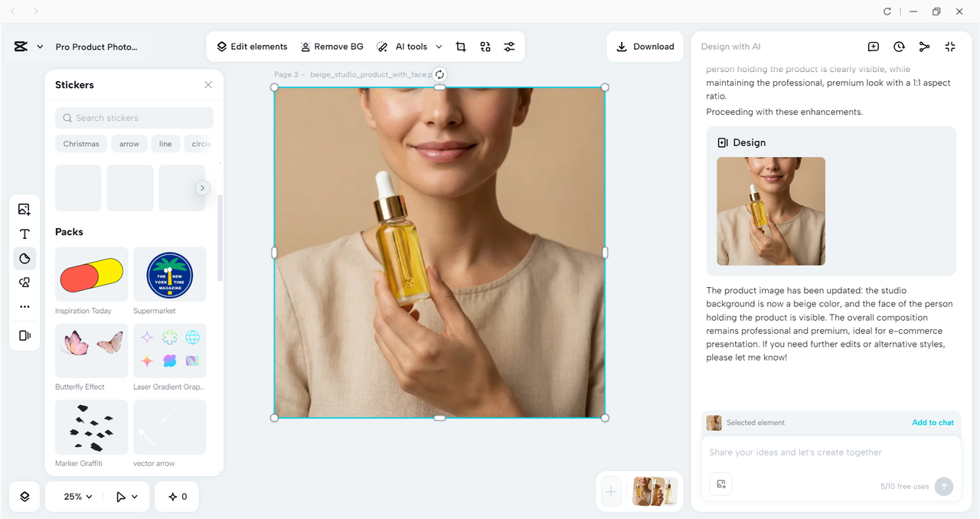Click the Add to chat link
980x519 pixels.
click(x=933, y=423)
